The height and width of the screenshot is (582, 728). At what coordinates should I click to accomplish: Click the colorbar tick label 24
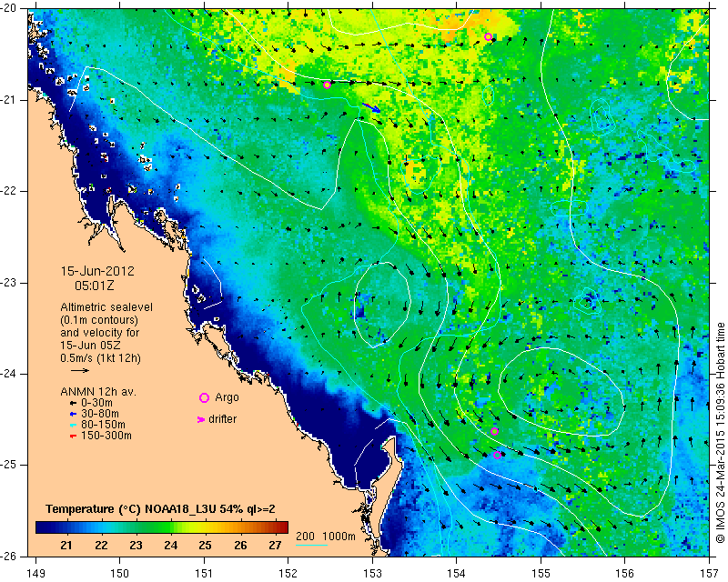click(x=171, y=546)
